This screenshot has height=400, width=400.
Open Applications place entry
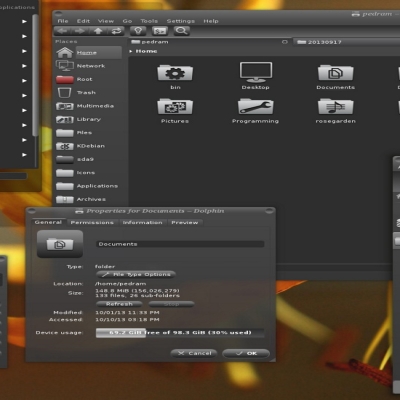point(89,186)
